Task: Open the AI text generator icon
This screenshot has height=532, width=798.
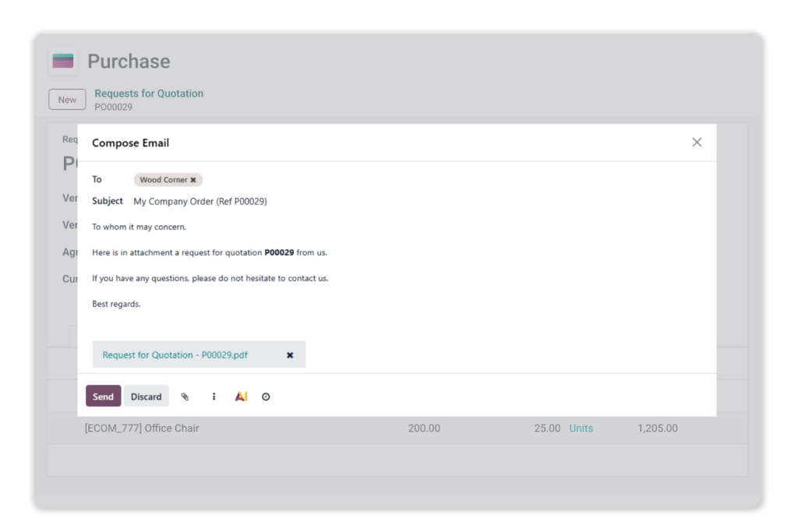Action: click(242, 396)
